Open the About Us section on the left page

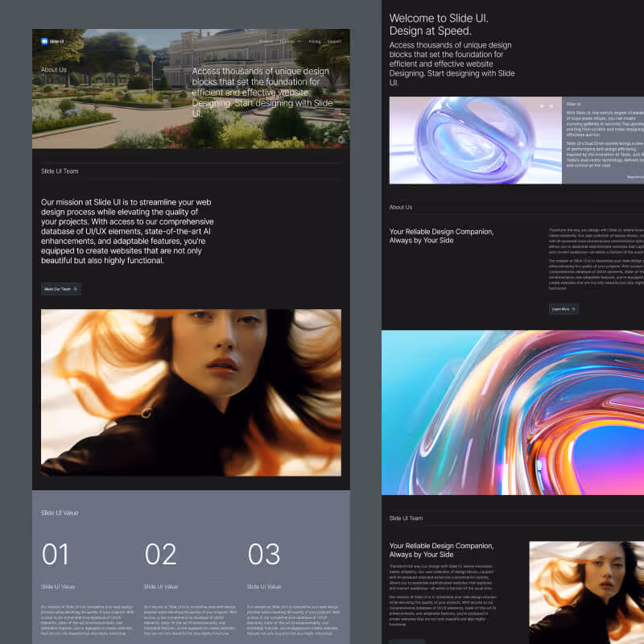(x=52, y=69)
